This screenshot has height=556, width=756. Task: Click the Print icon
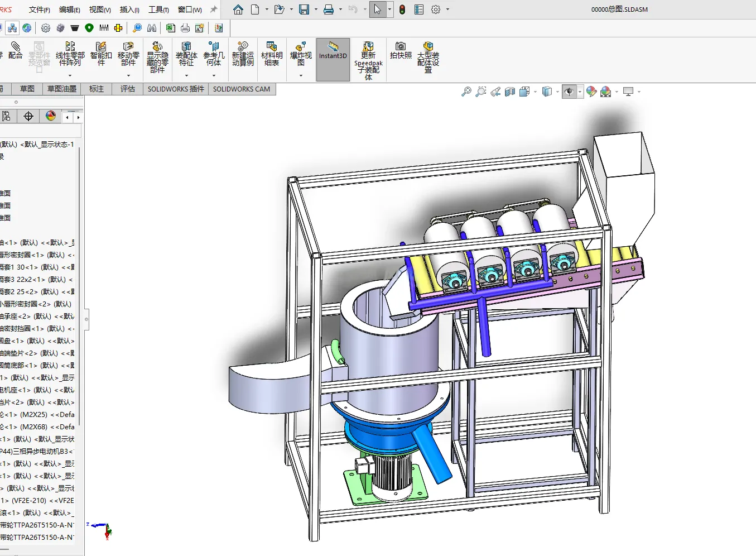[x=329, y=9]
